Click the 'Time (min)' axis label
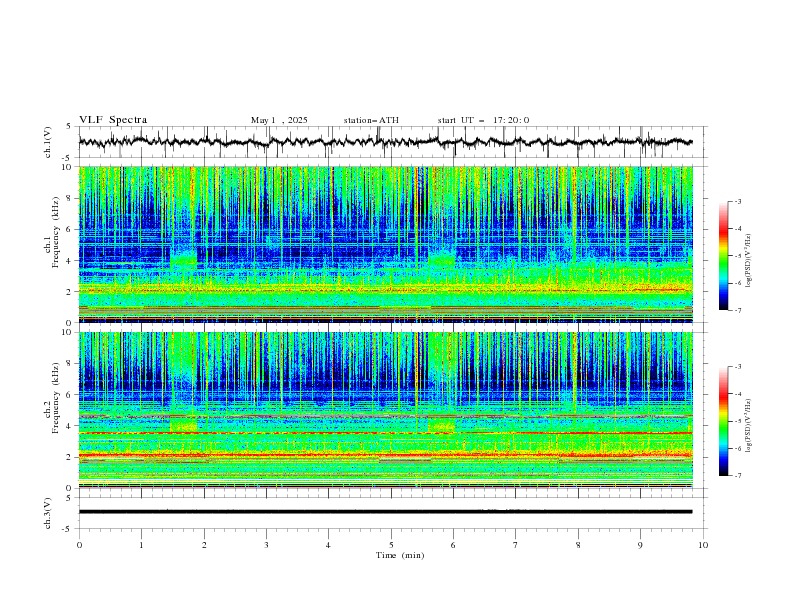Screen dimensions: 792x612 [400, 555]
